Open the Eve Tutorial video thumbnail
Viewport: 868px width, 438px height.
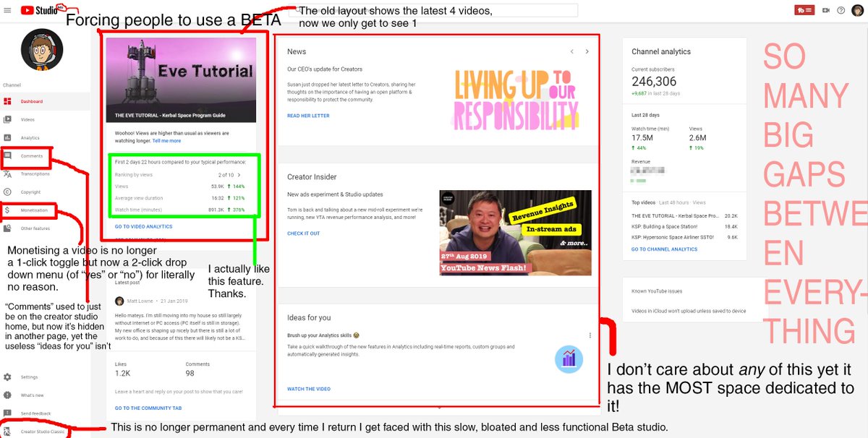181,80
